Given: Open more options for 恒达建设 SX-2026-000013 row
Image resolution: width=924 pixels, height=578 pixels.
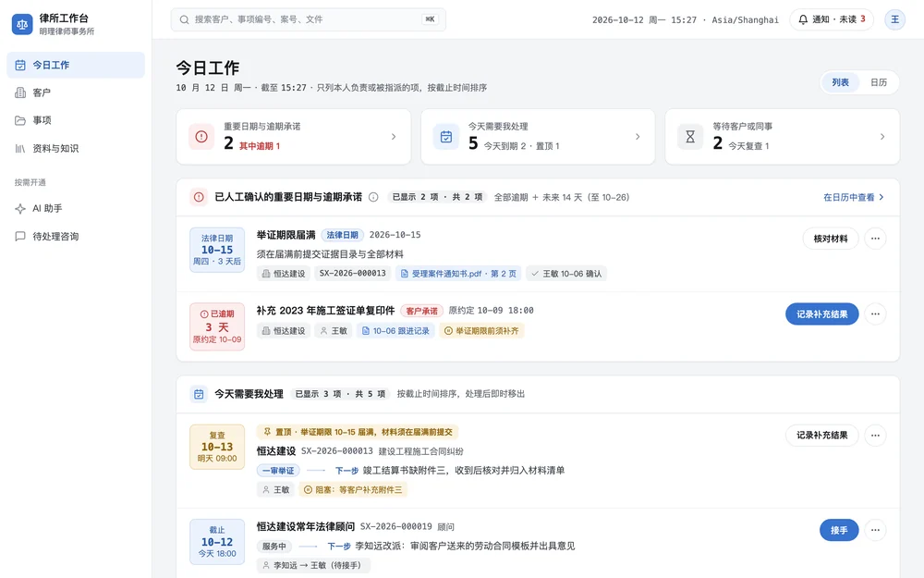Looking at the screenshot, I should 875,436.
